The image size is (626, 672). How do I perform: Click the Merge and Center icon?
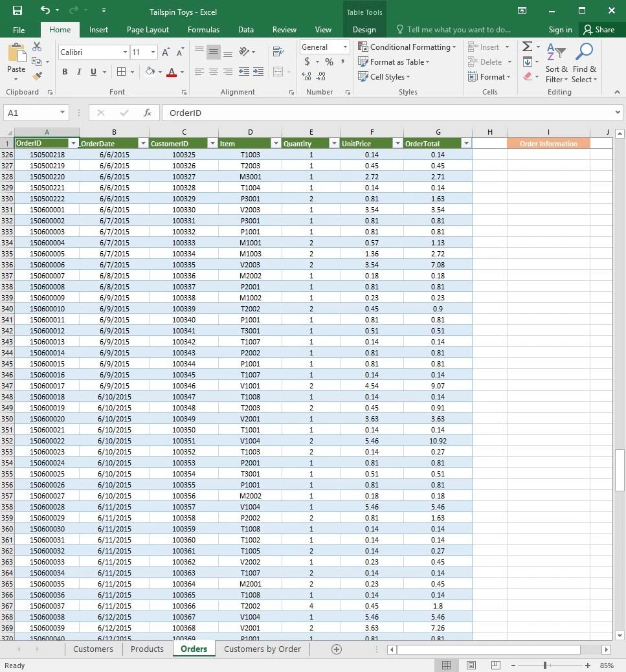[278, 72]
